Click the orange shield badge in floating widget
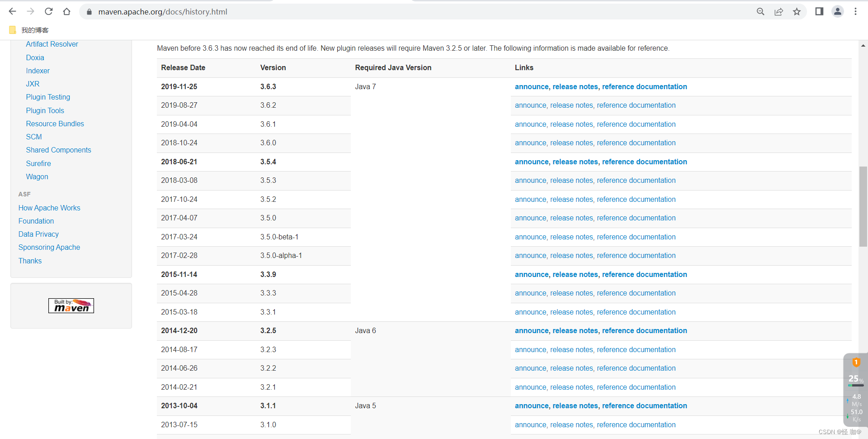This screenshot has width=868, height=439. coord(856,362)
